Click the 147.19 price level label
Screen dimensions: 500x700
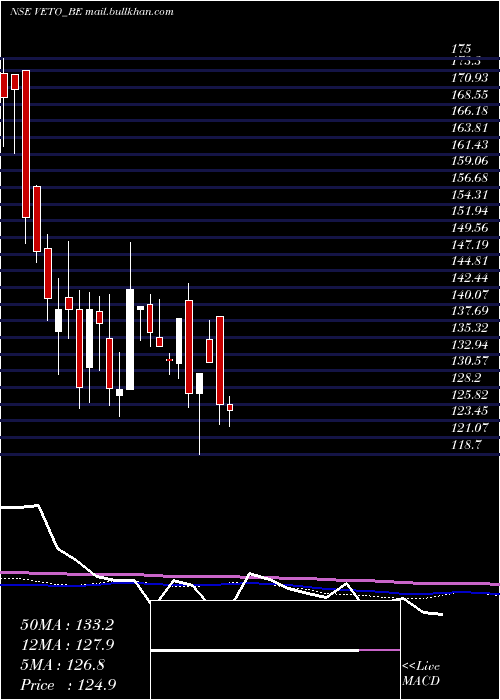click(x=470, y=245)
